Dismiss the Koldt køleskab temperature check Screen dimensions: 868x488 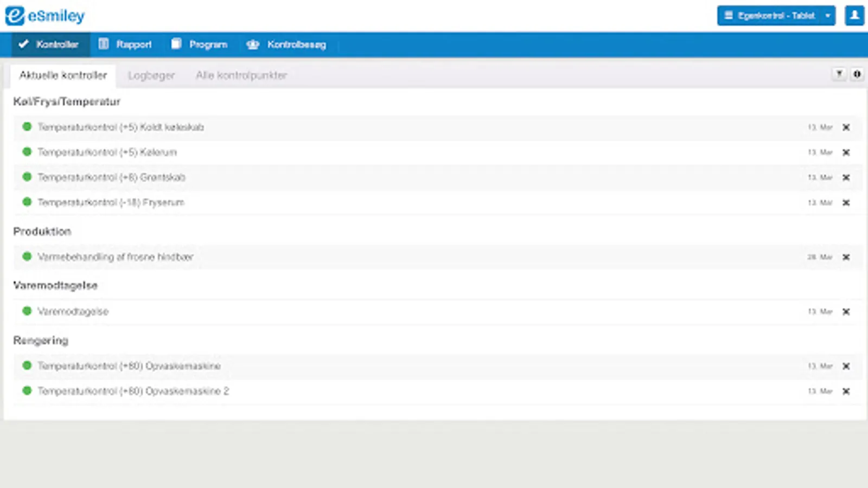pyautogui.click(x=846, y=127)
